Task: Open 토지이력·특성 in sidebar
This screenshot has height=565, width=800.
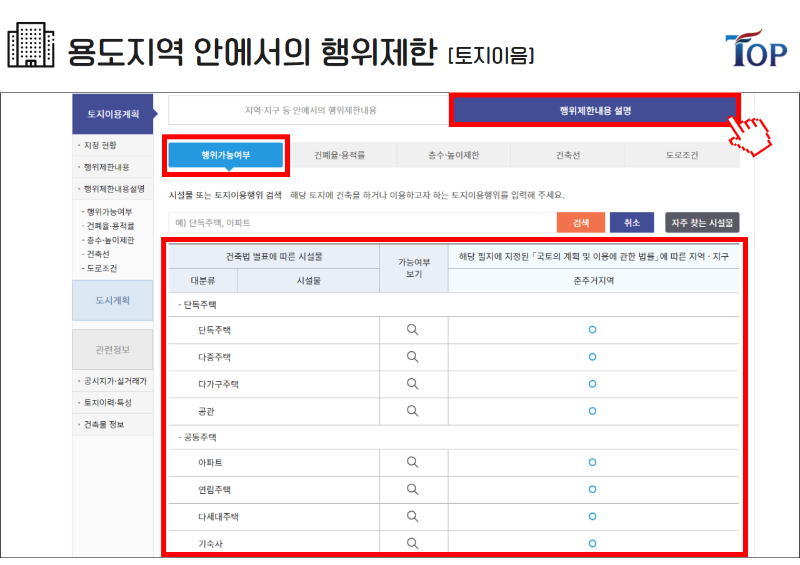Action: coord(108,403)
